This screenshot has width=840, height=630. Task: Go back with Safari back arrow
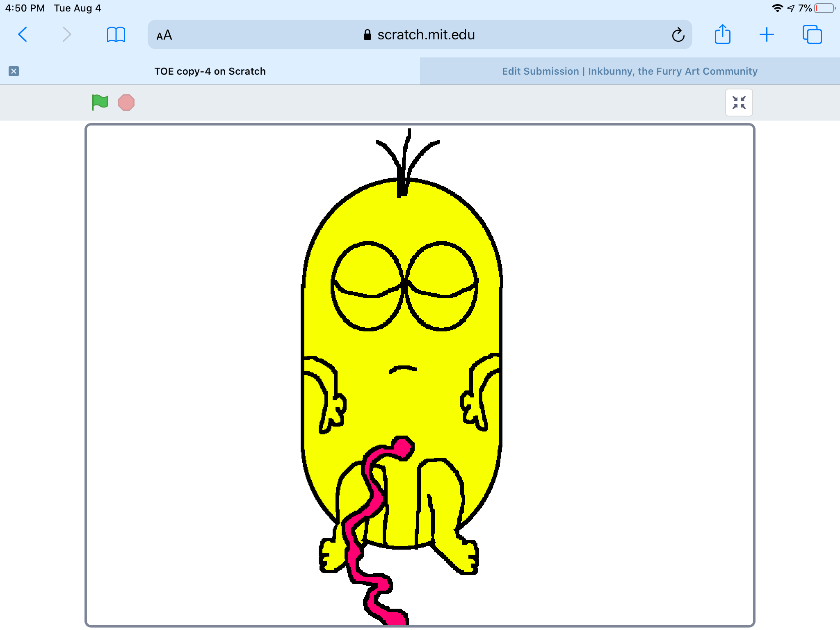(23, 34)
